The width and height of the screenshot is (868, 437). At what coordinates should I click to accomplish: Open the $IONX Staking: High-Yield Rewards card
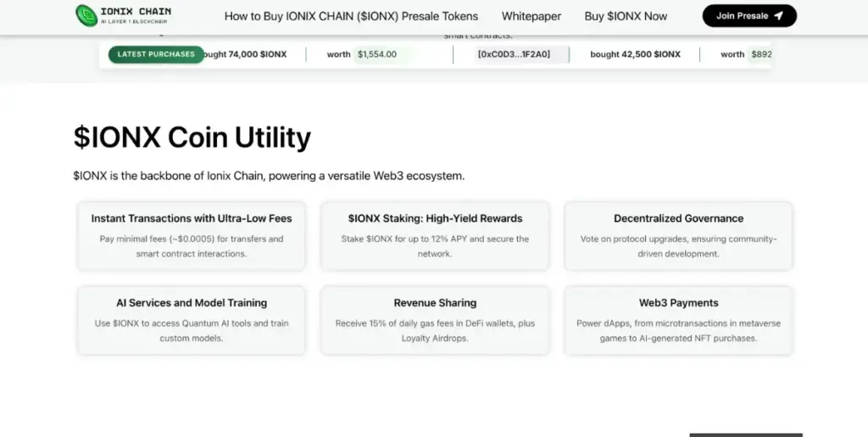click(x=435, y=236)
